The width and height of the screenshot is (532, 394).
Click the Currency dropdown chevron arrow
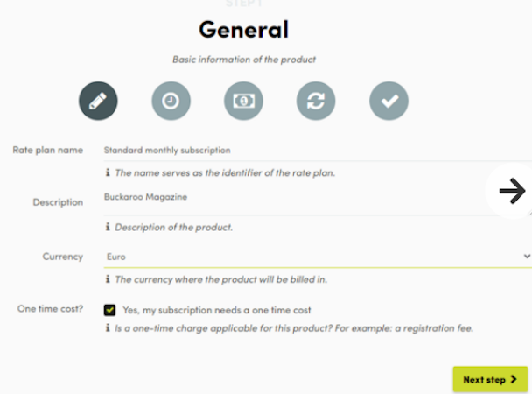point(526,256)
